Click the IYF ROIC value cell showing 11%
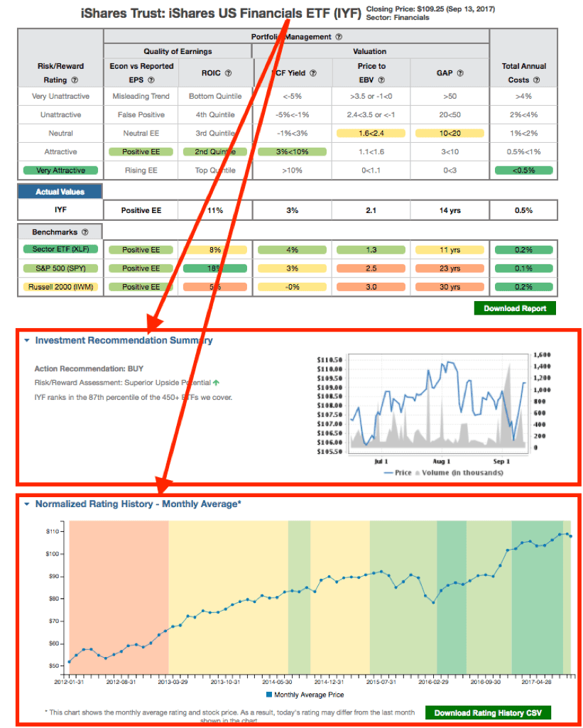The height and width of the screenshot is (728, 583). coord(214,210)
